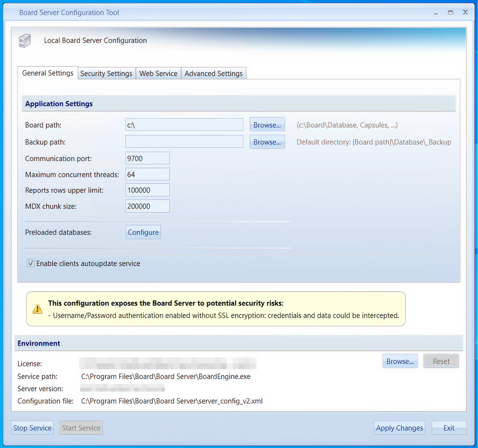Switch to the Security Settings tab
This screenshot has width=478, height=448.
tap(107, 73)
